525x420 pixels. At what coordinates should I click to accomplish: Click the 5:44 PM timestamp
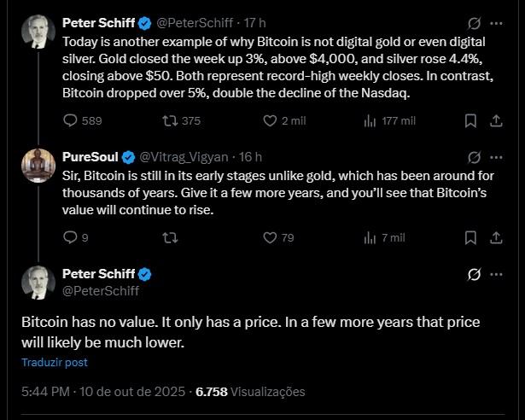[44, 393]
